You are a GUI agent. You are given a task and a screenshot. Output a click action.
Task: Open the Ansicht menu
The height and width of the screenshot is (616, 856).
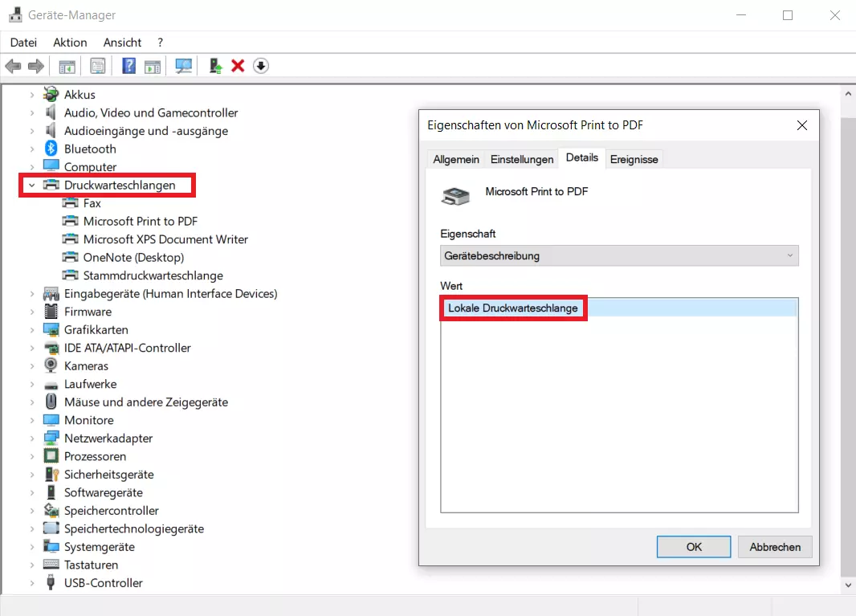pos(122,42)
